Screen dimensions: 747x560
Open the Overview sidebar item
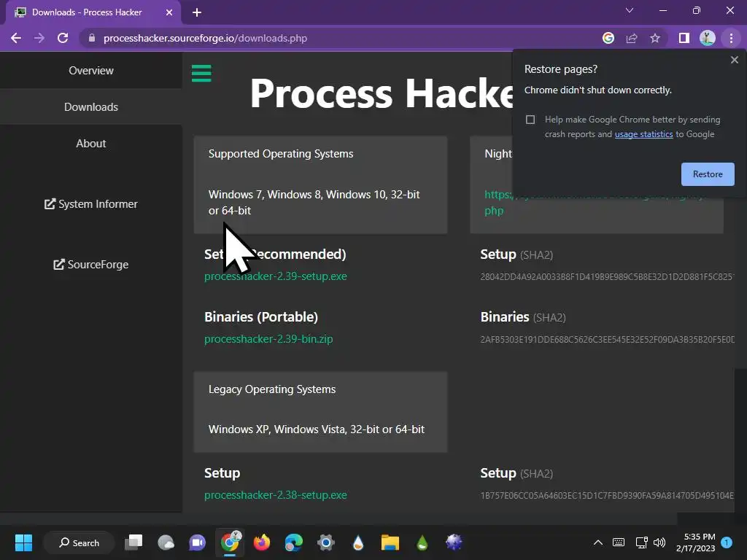(x=91, y=71)
